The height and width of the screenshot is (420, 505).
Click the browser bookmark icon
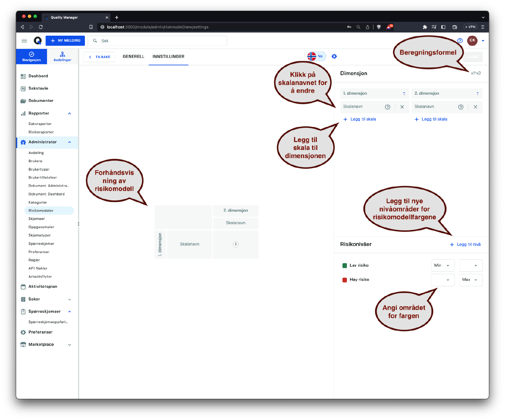pyautogui.click(x=91, y=27)
